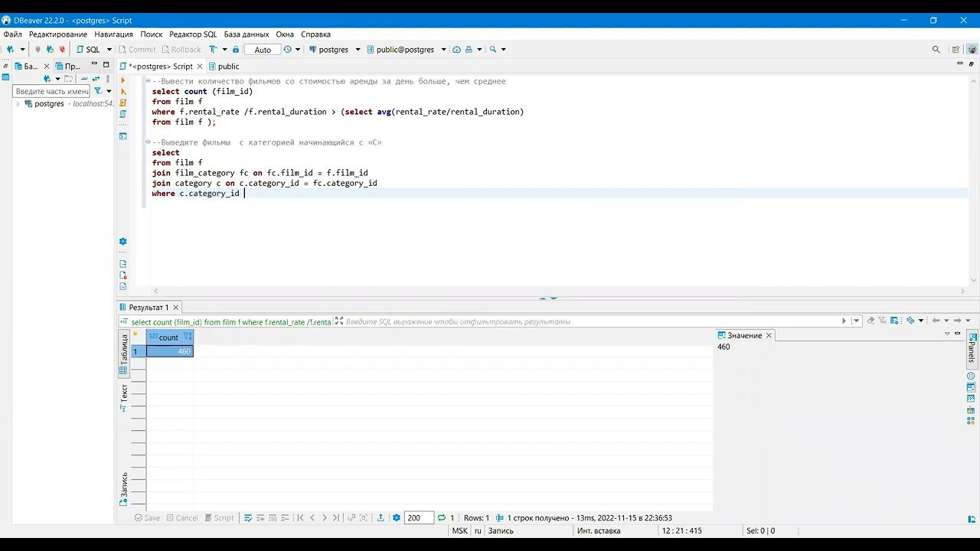This screenshot has width=980, height=551.
Task: Refresh results with green arrows icon
Action: point(441,518)
